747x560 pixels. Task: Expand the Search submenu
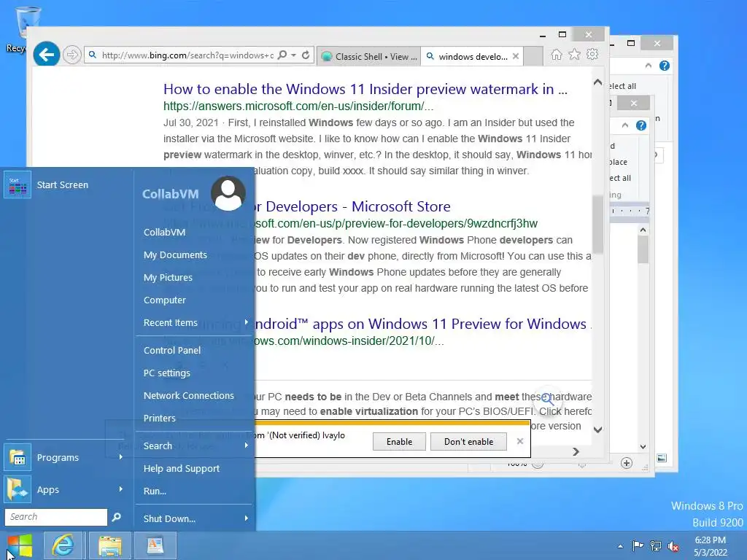194,446
